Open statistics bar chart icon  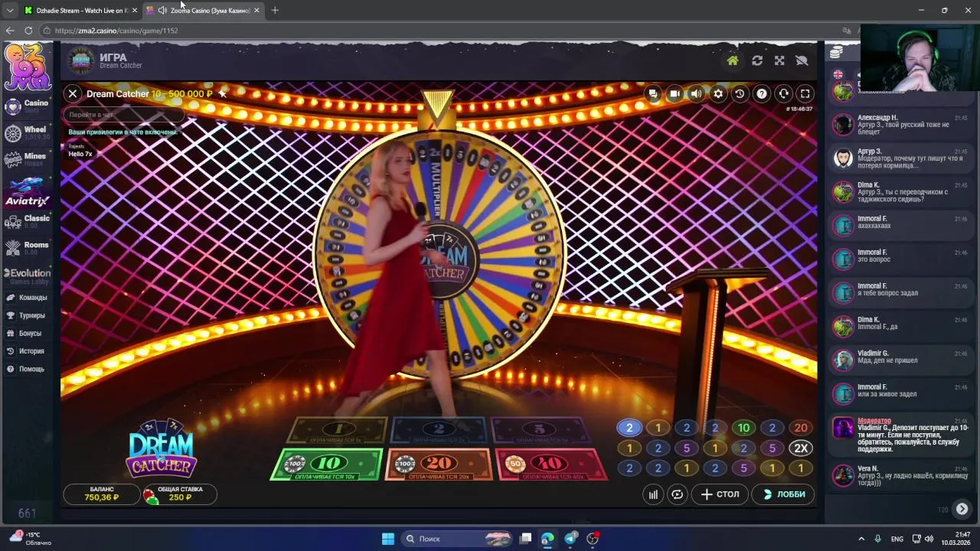[653, 494]
